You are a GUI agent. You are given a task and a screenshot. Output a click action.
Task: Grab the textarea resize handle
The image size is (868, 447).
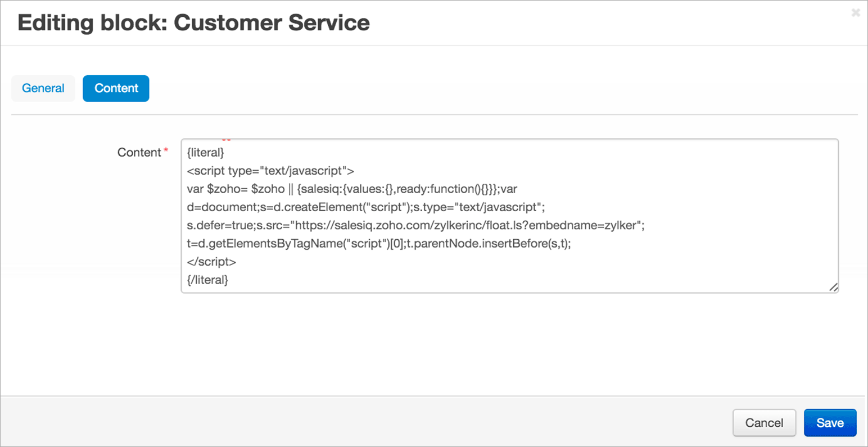[x=833, y=287]
